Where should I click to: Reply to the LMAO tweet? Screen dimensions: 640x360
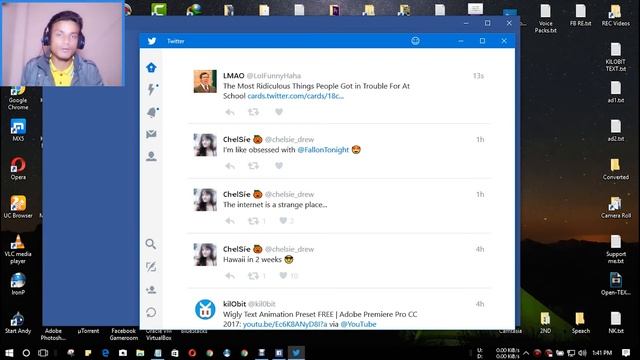[x=230, y=112]
